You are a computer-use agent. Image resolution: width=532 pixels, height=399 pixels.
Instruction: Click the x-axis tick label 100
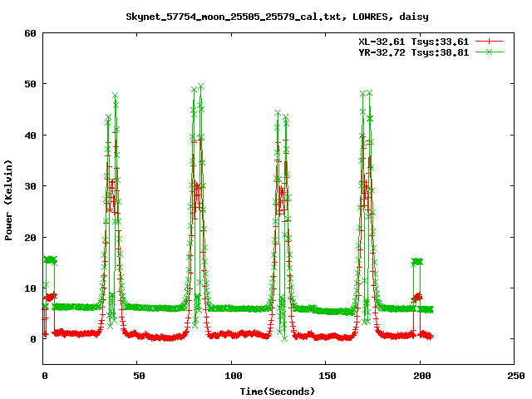pyautogui.click(x=234, y=376)
